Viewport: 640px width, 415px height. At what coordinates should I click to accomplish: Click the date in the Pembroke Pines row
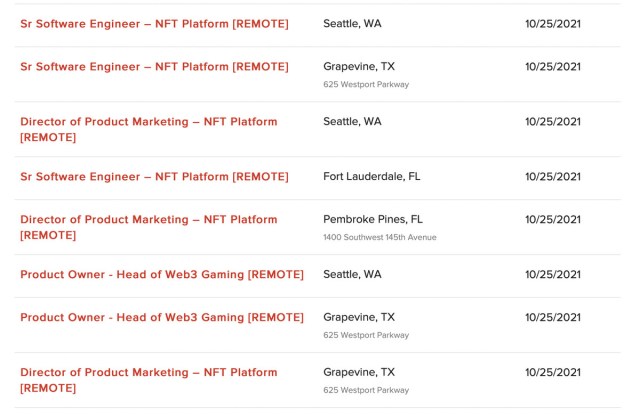pyautogui.click(x=553, y=220)
